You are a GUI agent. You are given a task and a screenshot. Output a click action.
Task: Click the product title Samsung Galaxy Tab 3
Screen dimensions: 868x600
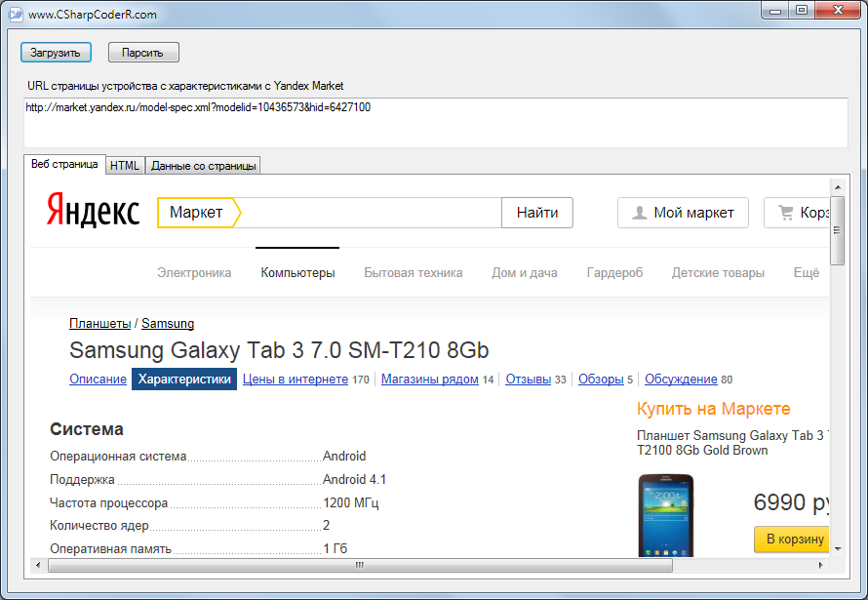coord(279,350)
